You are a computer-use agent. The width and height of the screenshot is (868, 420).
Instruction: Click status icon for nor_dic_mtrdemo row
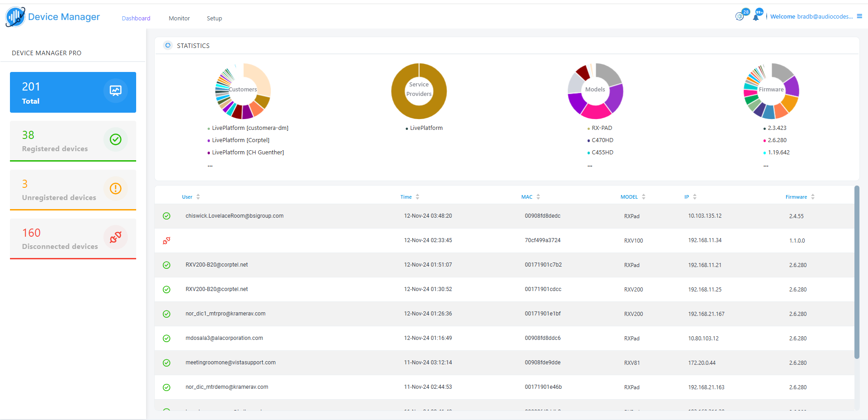coord(166,387)
